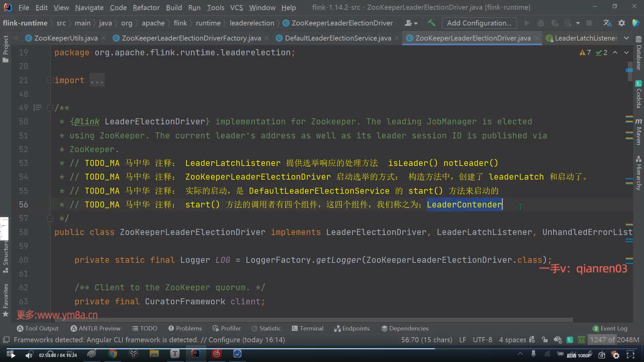Image resolution: width=644 pixels, height=362 pixels.
Task: Open Terminal tool window
Action: coord(308,328)
